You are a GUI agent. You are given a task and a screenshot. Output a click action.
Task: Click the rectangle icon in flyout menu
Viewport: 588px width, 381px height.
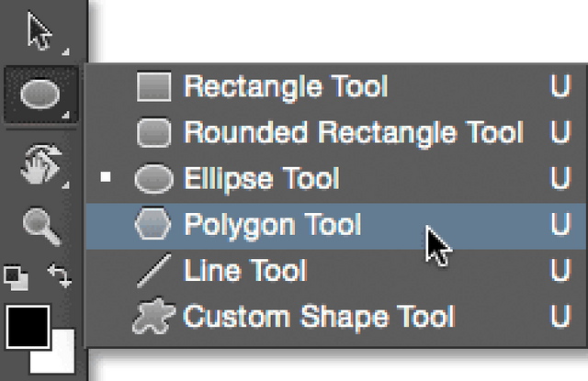click(x=154, y=87)
